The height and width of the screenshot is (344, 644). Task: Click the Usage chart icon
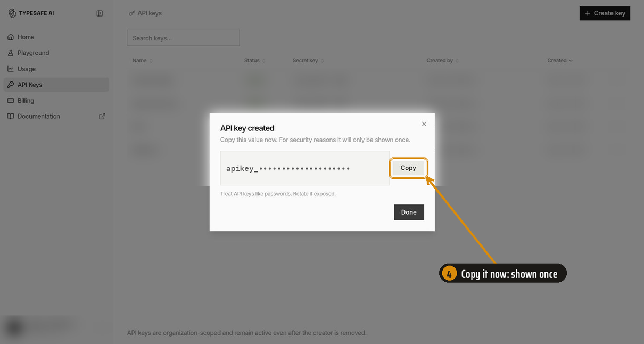coord(11,69)
